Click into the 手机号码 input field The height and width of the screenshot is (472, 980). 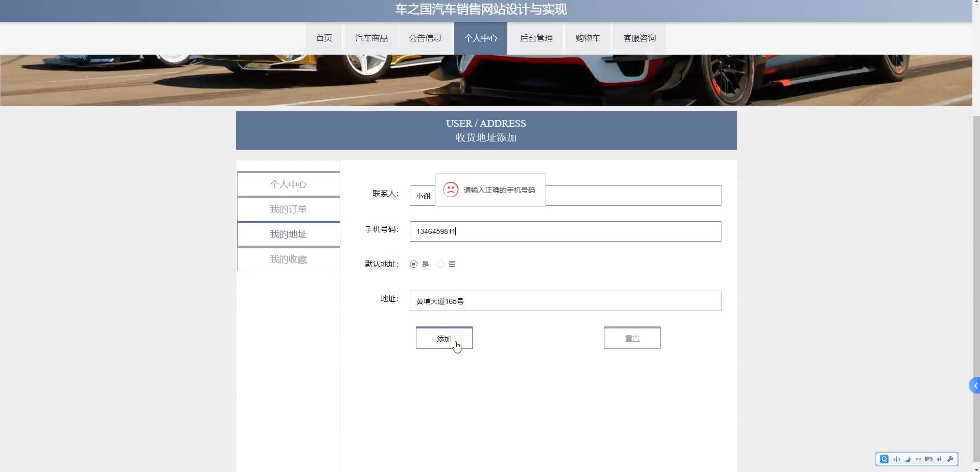pyautogui.click(x=565, y=231)
